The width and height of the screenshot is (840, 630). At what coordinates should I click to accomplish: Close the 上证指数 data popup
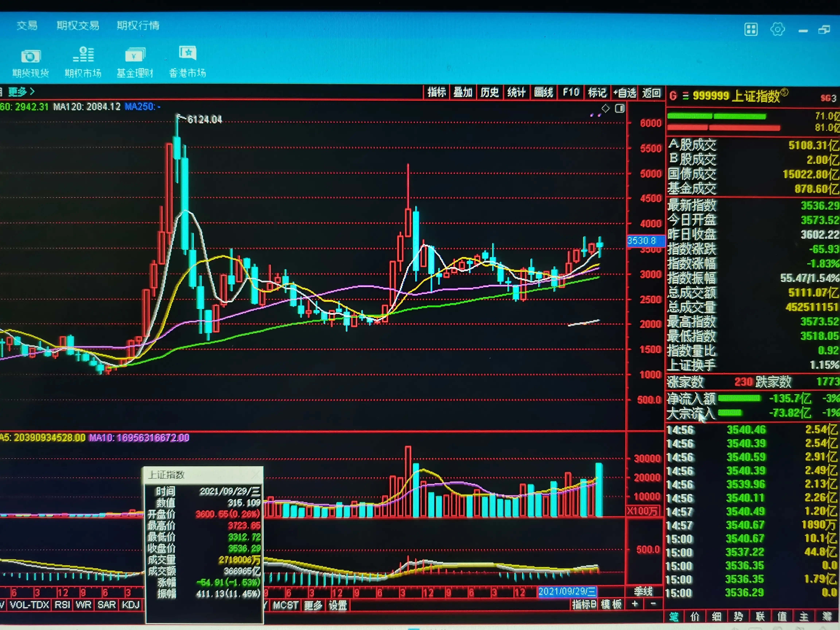[256, 475]
